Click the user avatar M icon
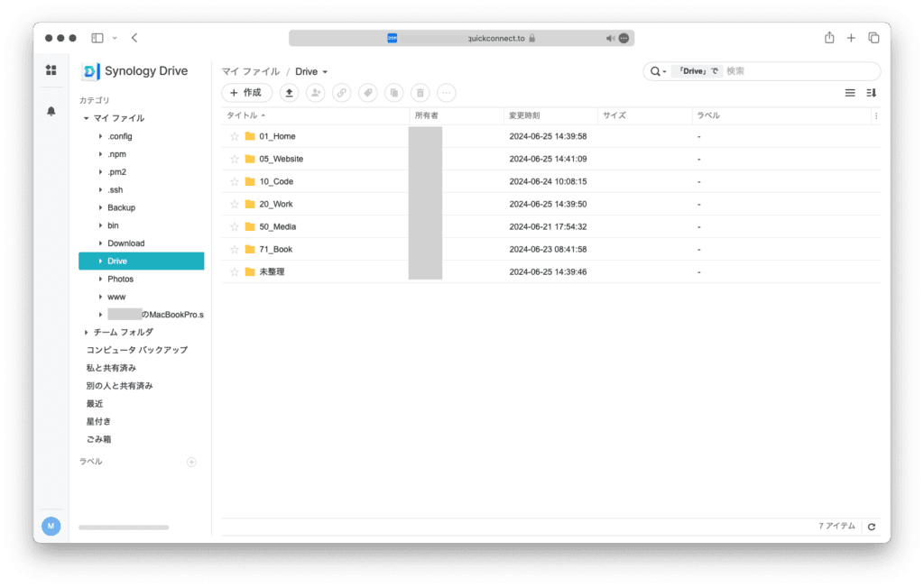 pos(51,526)
